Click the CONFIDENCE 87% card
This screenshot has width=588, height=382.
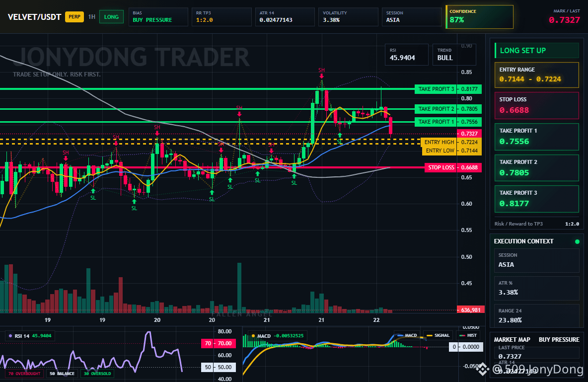479,17
